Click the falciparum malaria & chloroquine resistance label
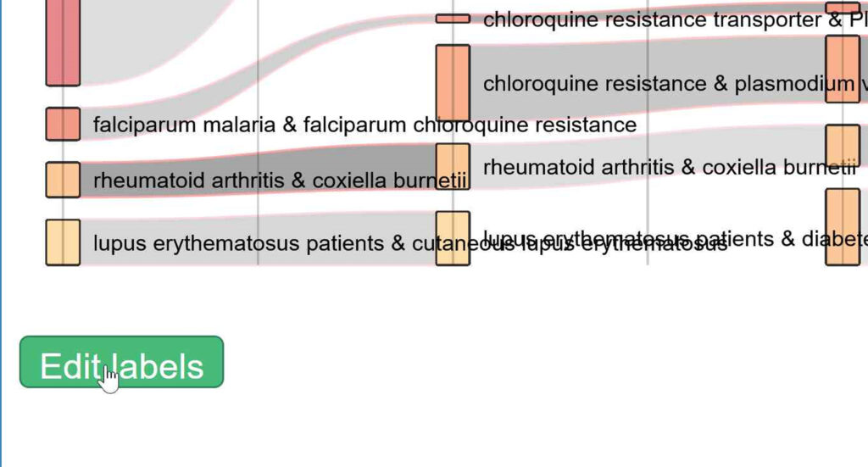Screen dimensions: 868x467 pos(364,125)
